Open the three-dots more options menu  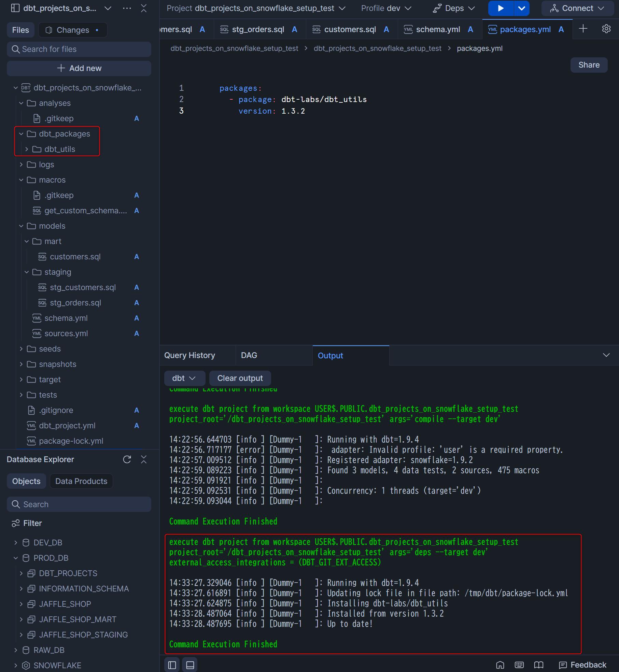pos(127,8)
